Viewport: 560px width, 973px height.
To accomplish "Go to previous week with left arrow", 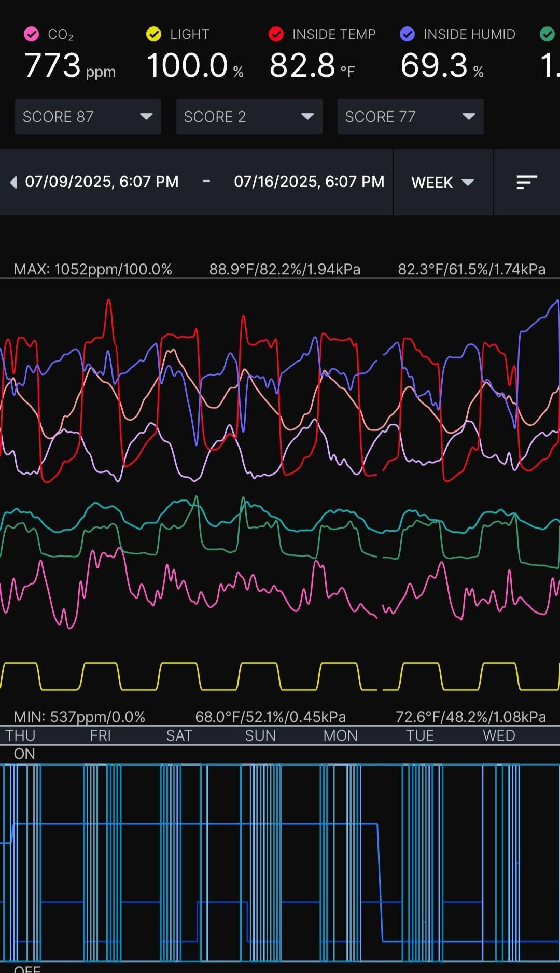I will coord(13,183).
